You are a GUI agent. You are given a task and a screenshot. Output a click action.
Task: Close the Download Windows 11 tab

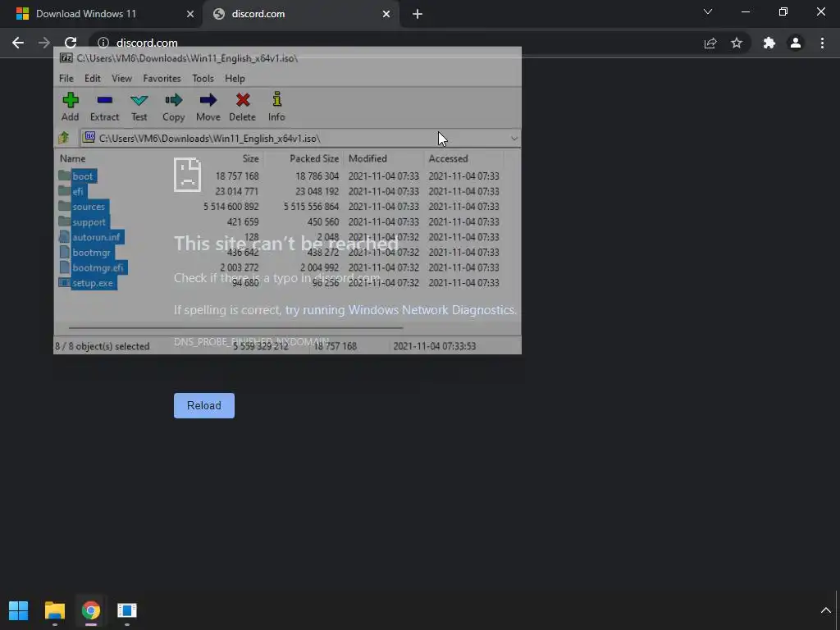click(x=190, y=14)
